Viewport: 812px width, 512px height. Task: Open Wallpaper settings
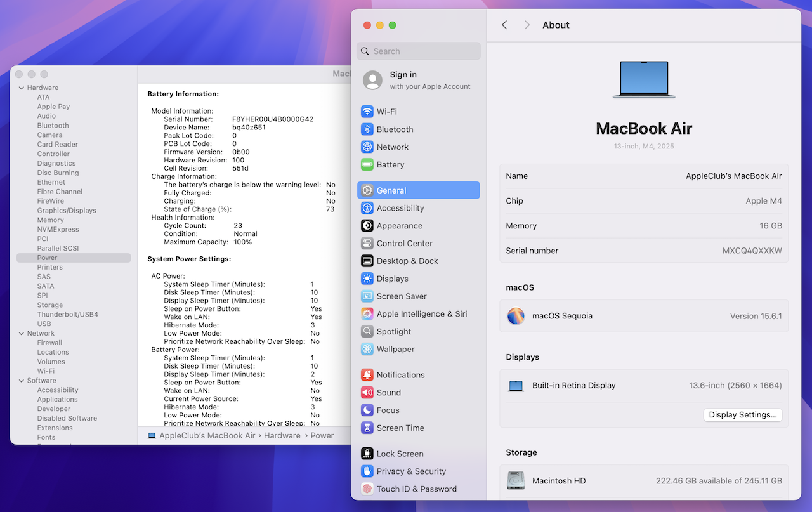(419, 350)
